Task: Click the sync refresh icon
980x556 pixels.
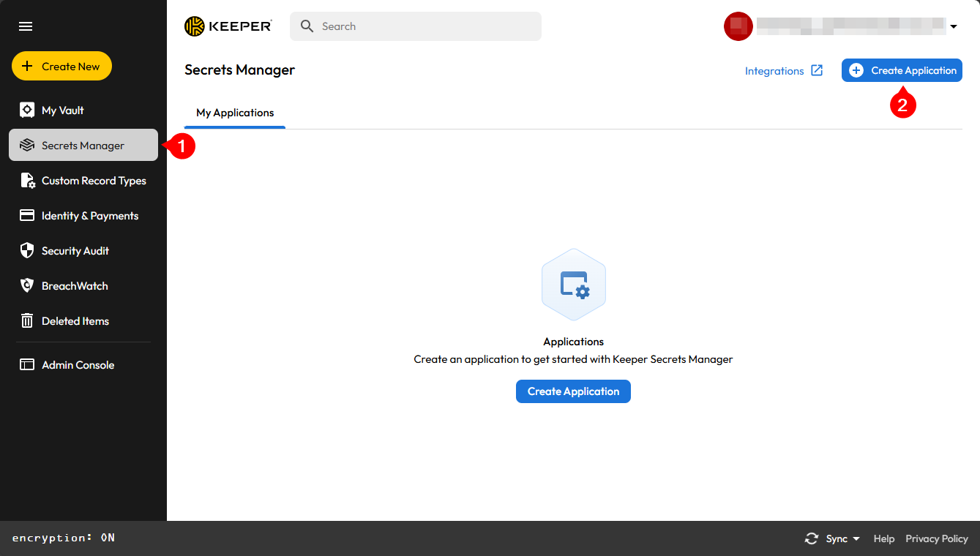Action: pyautogui.click(x=812, y=538)
